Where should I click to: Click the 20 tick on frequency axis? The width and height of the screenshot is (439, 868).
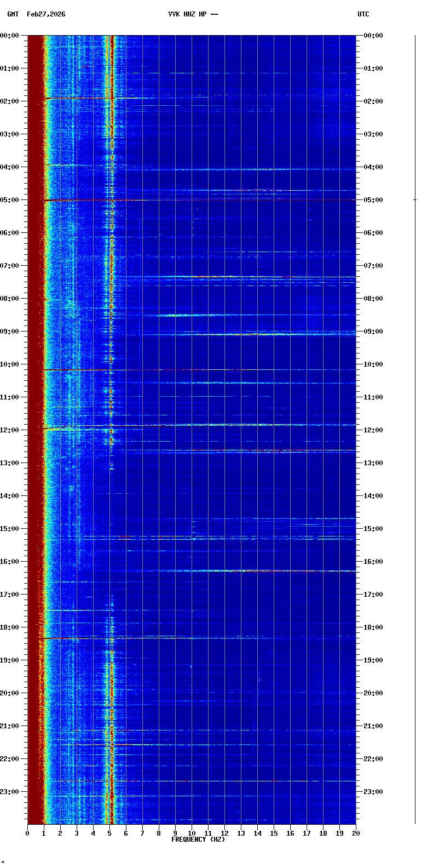point(356,833)
